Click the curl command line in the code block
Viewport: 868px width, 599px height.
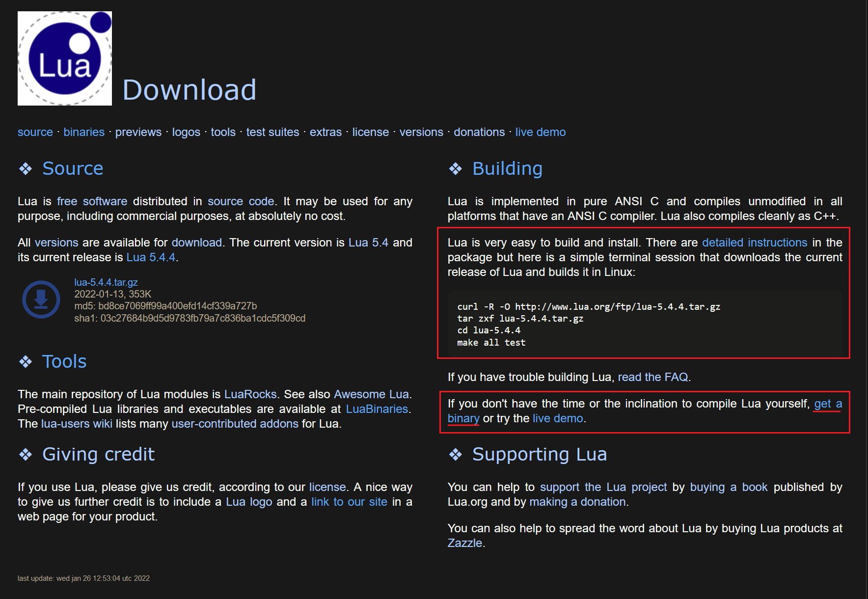click(589, 307)
